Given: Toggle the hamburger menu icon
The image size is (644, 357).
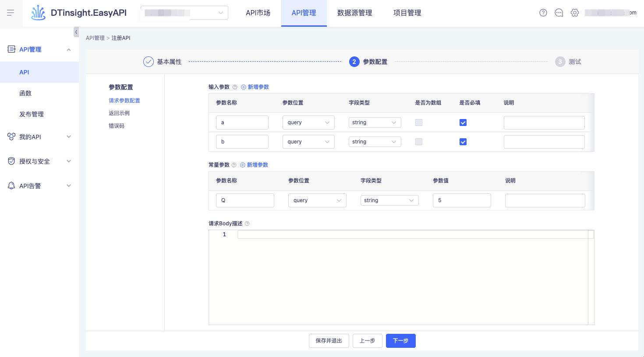Looking at the screenshot, I should click(x=11, y=13).
